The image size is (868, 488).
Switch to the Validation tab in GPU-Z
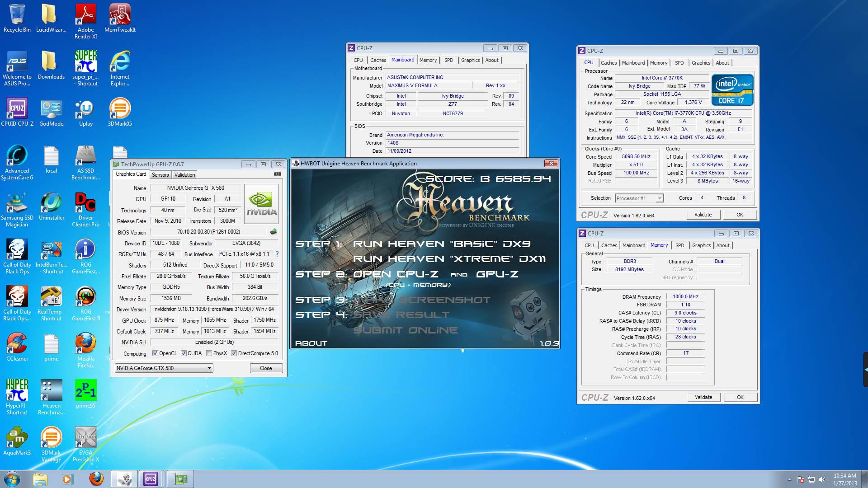click(x=184, y=175)
